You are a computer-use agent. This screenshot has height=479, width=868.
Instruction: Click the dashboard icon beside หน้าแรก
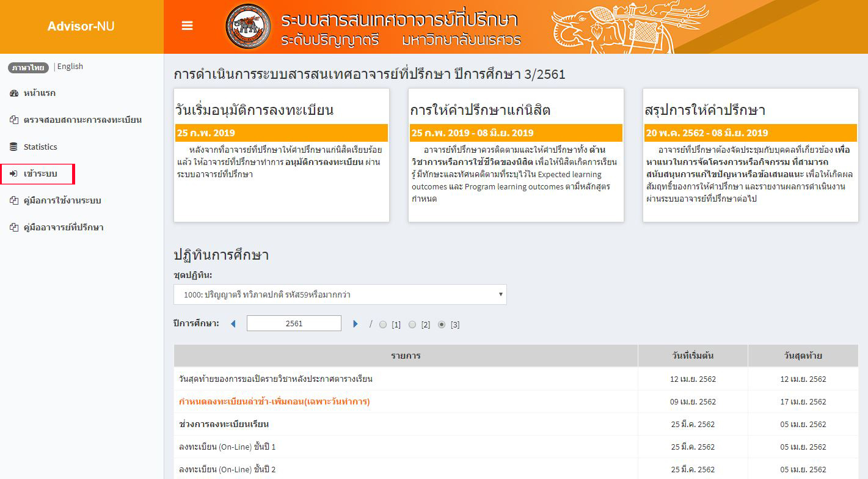14,93
